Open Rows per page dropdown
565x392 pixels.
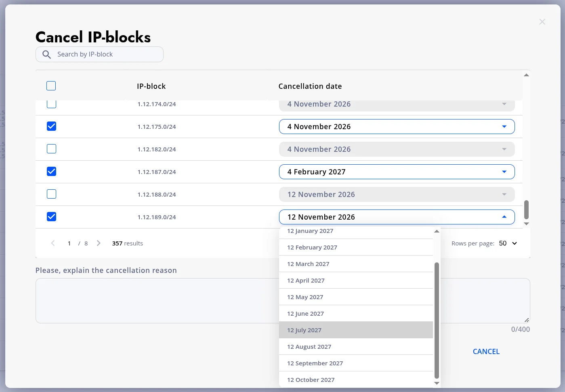point(508,243)
